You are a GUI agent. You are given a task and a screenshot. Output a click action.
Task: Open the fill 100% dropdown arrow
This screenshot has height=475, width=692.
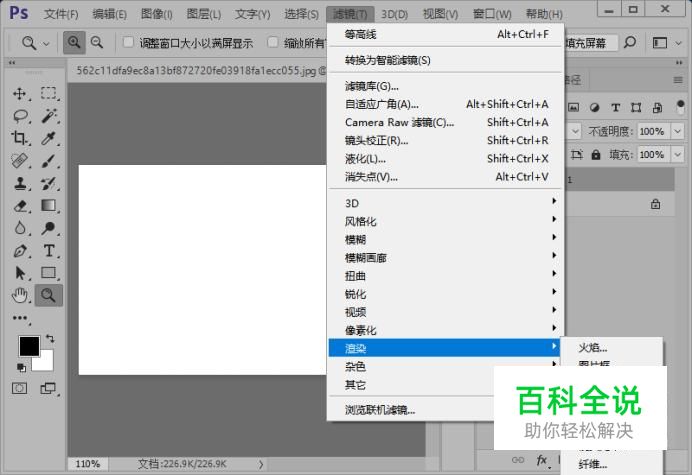pyautogui.click(x=677, y=155)
